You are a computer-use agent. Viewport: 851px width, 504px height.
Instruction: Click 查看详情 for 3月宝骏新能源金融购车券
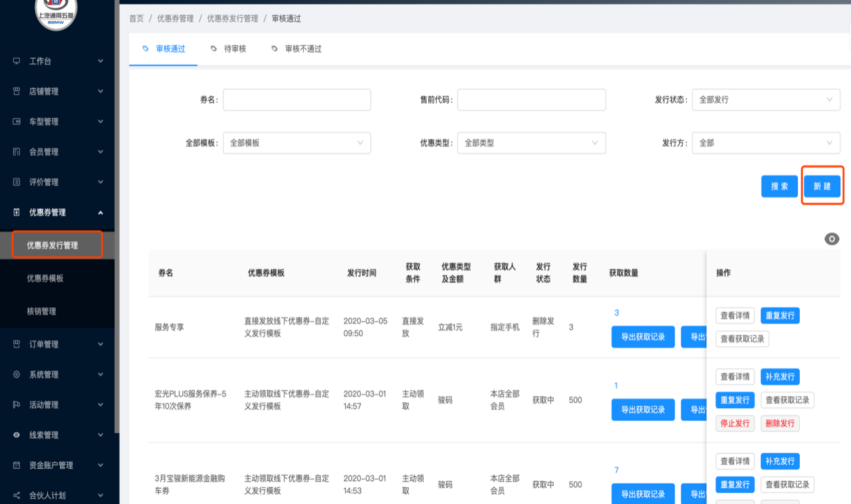735,461
